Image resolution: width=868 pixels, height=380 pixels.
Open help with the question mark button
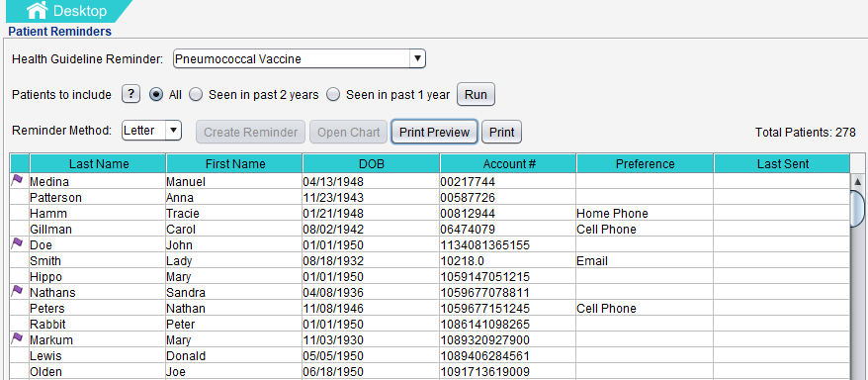pyautogui.click(x=130, y=94)
